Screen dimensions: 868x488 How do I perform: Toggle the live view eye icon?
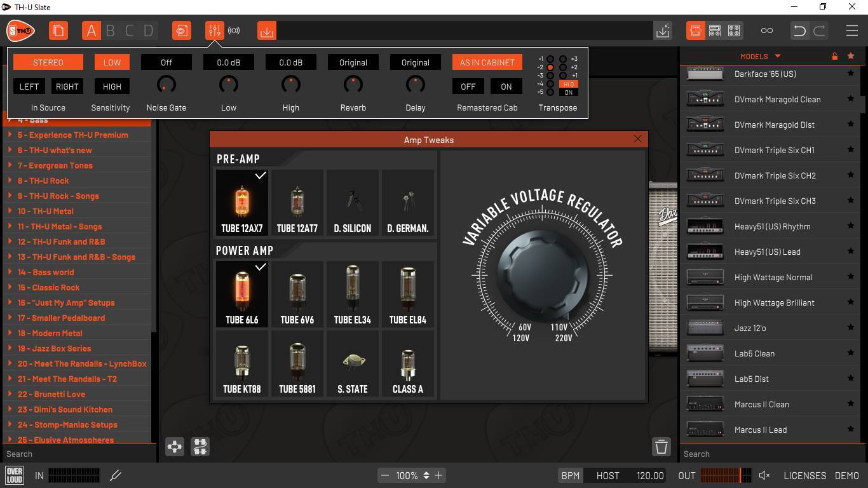[x=182, y=30]
